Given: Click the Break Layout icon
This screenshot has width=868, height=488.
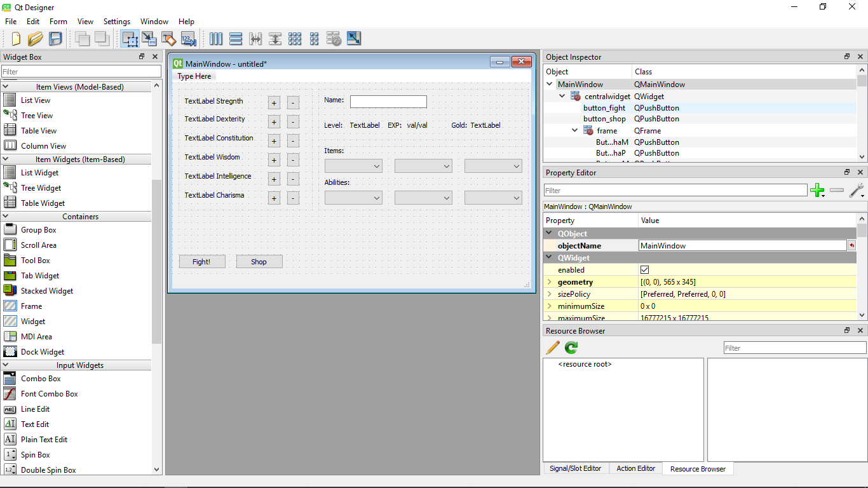Looking at the screenshot, I should tap(334, 39).
